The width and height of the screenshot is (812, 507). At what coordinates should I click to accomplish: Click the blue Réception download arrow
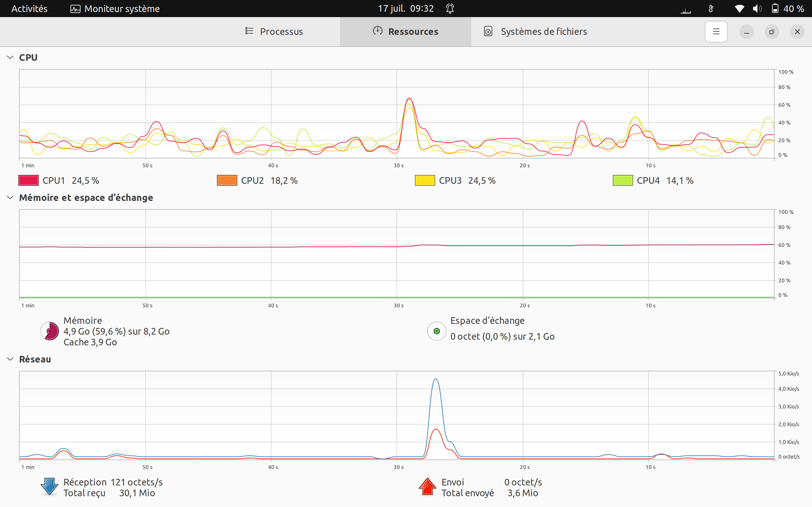[x=49, y=487]
